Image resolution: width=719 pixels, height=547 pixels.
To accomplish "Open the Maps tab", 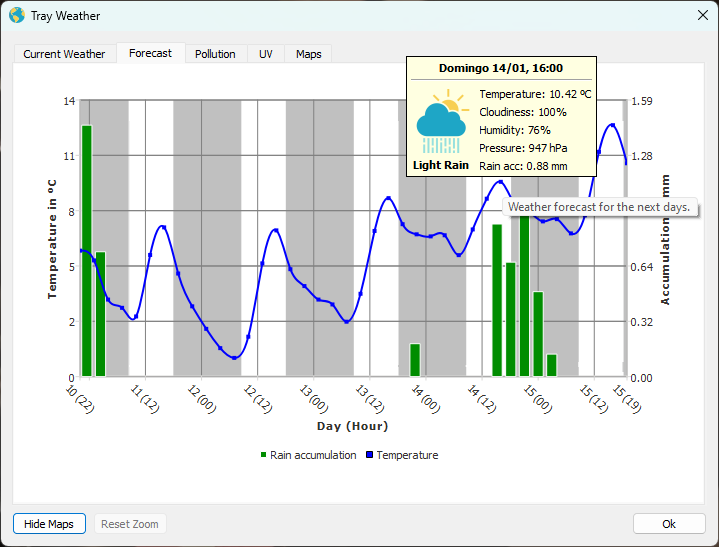I will pos(308,54).
